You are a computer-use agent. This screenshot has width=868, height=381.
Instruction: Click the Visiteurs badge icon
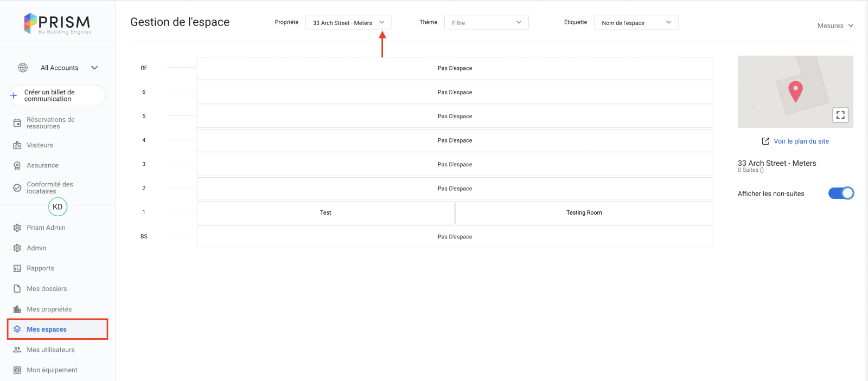click(17, 145)
